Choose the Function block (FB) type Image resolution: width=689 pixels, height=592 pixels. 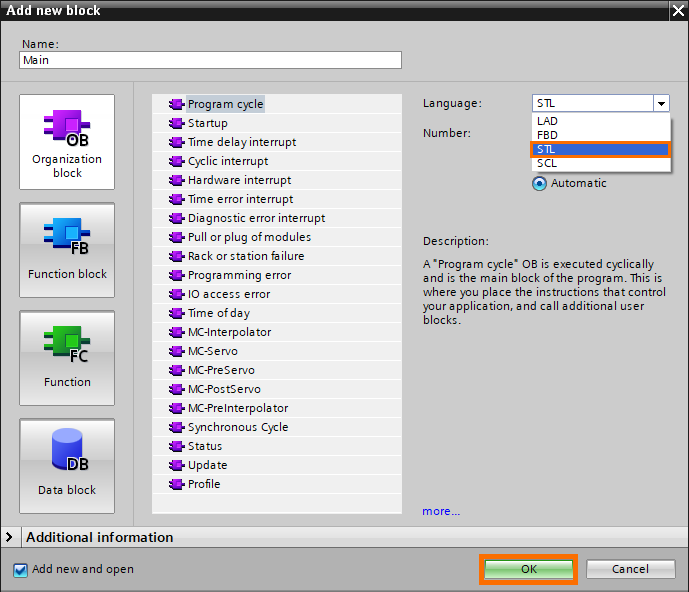(x=67, y=250)
